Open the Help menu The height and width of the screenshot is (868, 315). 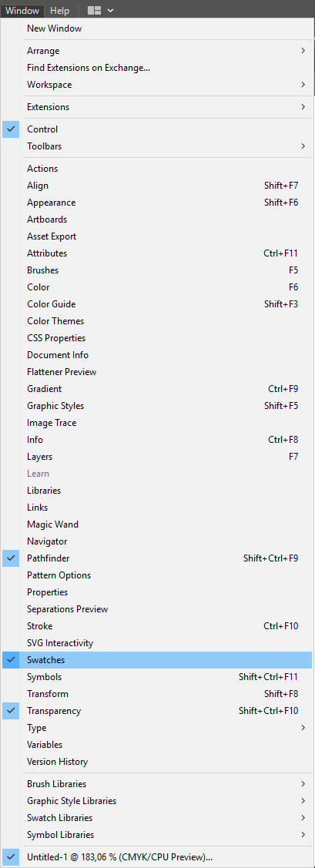(60, 11)
